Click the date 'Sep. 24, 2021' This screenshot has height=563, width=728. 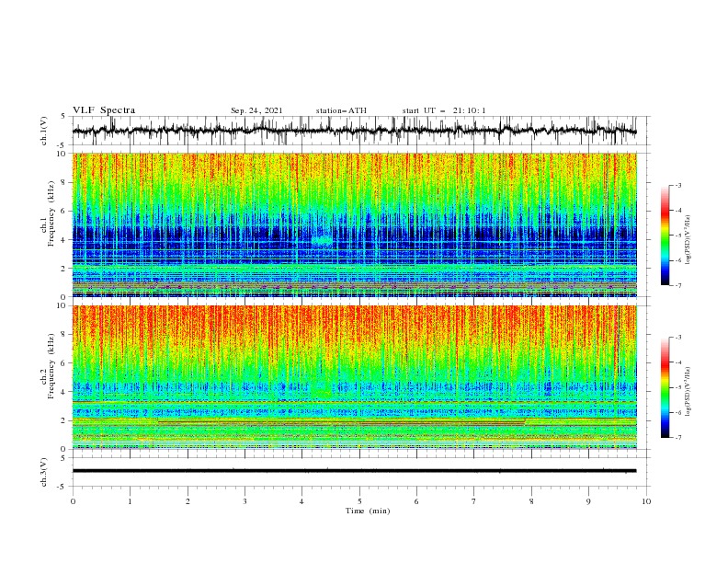[x=256, y=110]
